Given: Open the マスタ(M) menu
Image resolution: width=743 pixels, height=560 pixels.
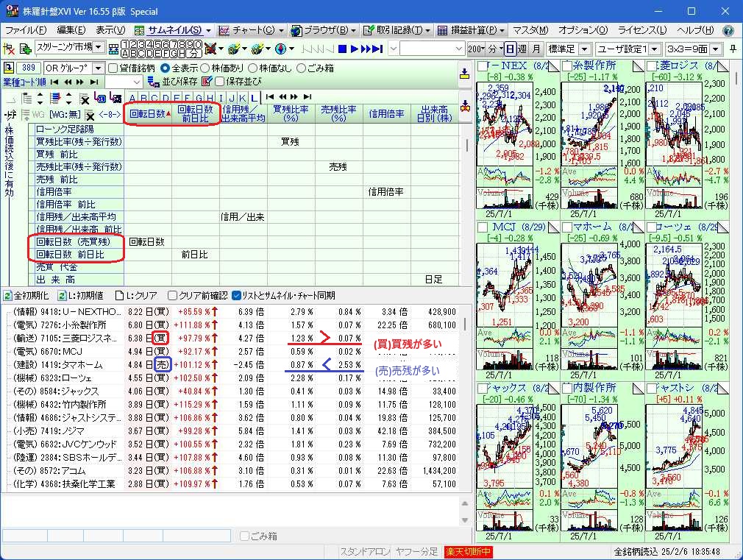Looking at the screenshot, I should pos(530,30).
